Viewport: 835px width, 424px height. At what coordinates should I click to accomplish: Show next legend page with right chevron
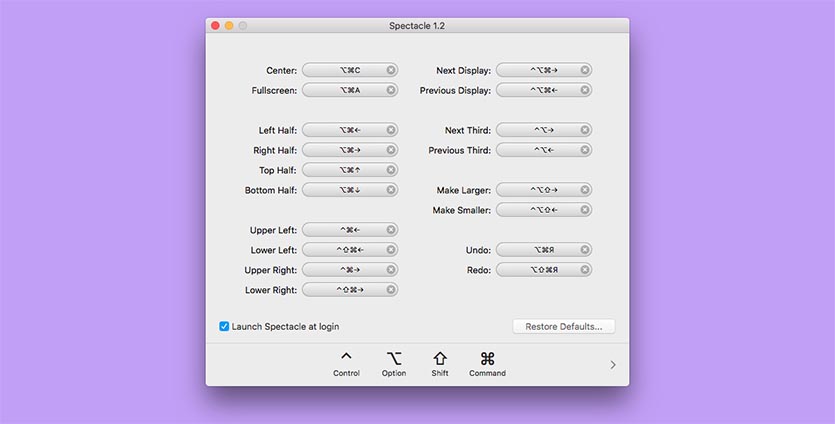click(x=613, y=365)
